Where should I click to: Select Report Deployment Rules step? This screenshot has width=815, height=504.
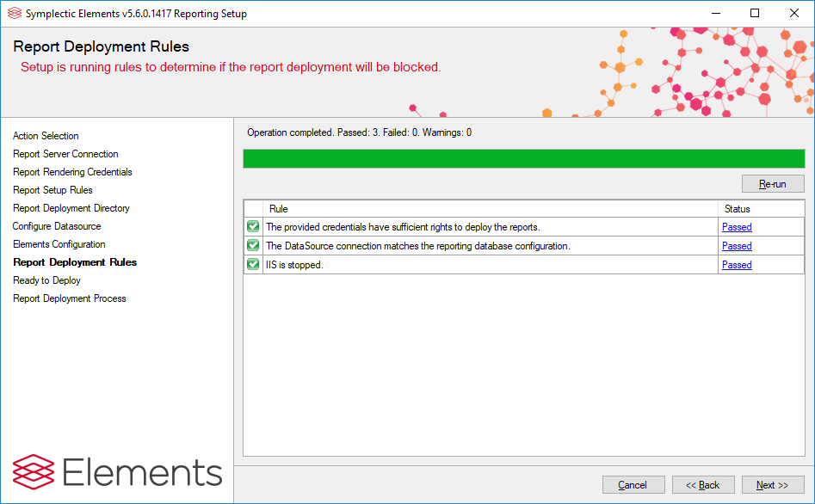coord(75,262)
